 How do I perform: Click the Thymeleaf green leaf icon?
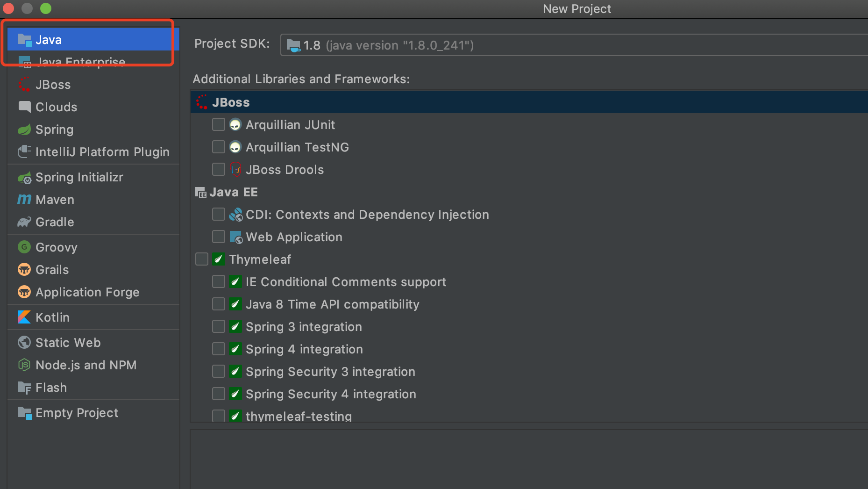click(x=219, y=259)
